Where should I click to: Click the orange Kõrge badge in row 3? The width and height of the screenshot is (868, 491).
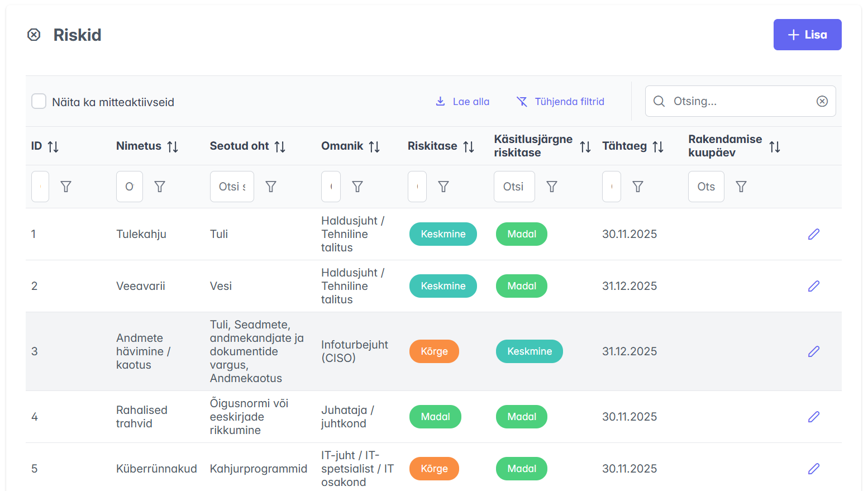pos(434,351)
